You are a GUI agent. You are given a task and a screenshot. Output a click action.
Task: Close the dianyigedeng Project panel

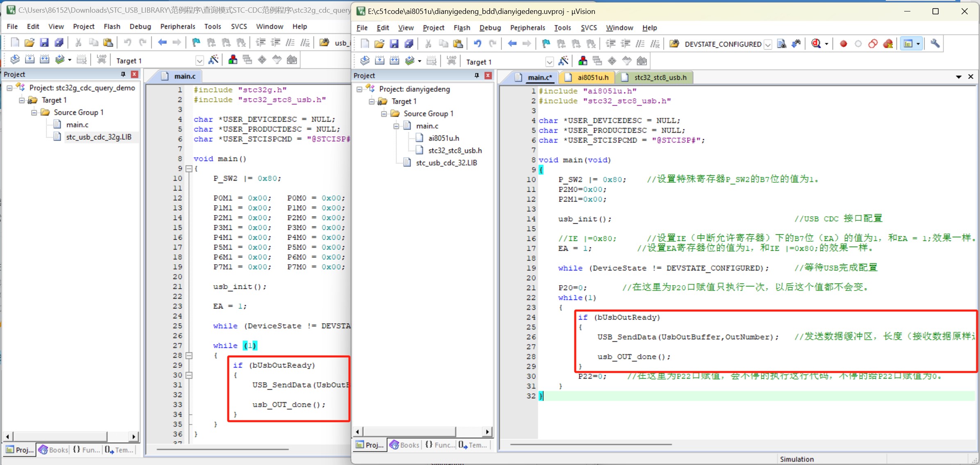(x=488, y=75)
